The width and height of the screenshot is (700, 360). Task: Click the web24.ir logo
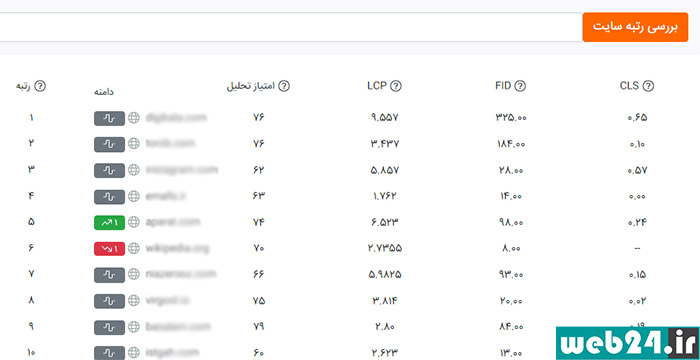point(628,343)
